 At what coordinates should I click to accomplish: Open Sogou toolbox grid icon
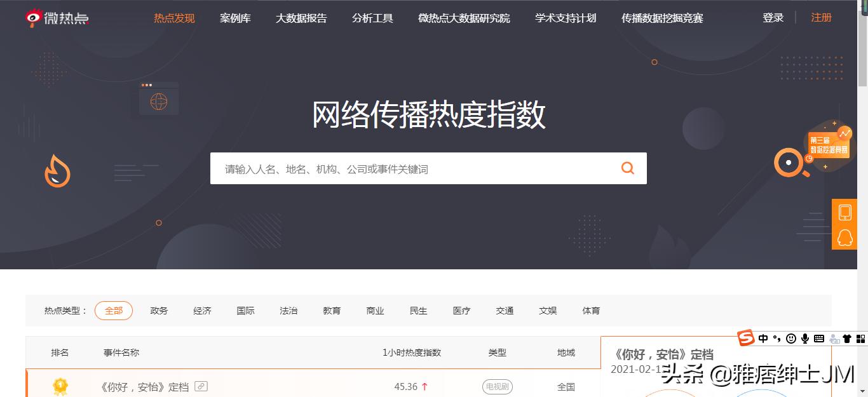coord(860,339)
